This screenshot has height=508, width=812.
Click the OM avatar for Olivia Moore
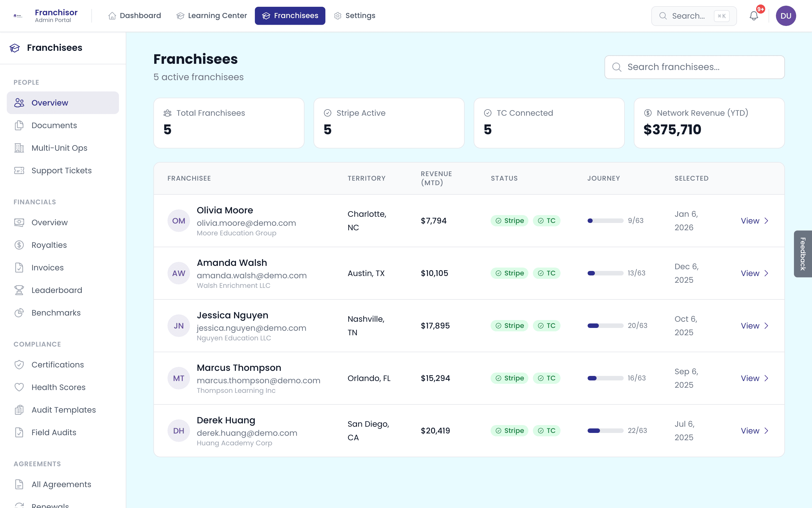[x=178, y=221]
